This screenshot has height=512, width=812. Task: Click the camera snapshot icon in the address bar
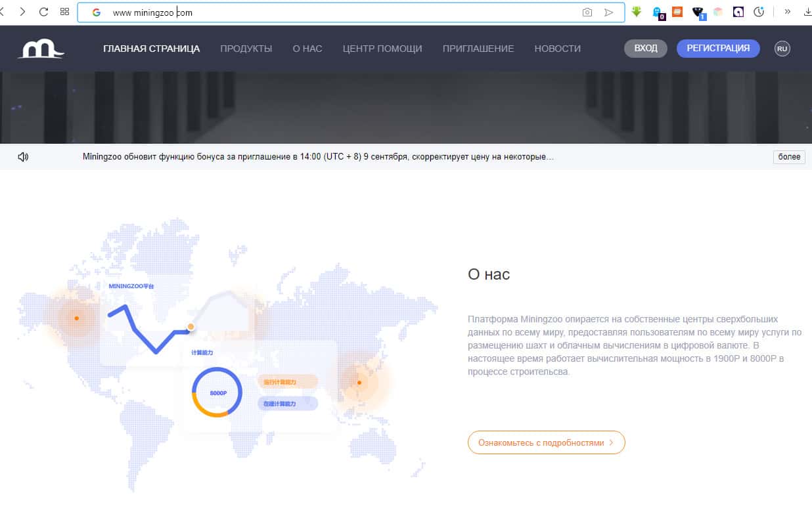tap(587, 12)
